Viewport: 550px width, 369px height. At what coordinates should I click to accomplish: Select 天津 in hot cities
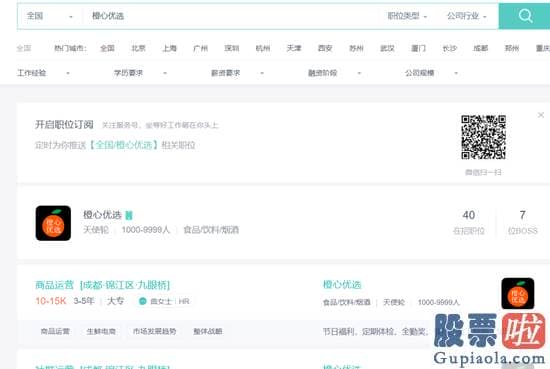click(294, 48)
